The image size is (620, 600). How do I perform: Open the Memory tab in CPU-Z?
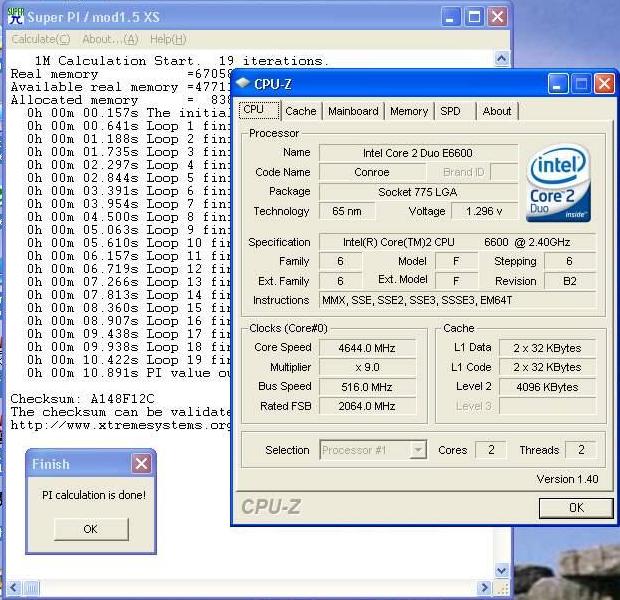[x=409, y=111]
